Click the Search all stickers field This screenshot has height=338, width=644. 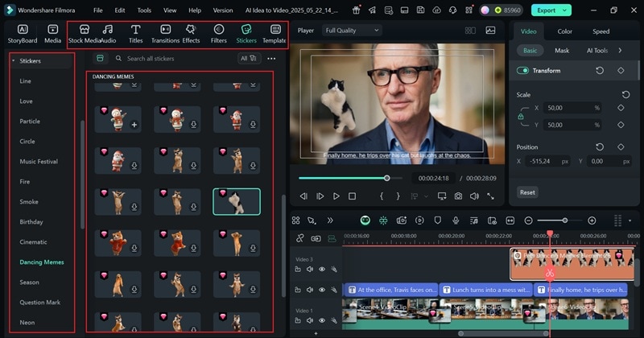(175, 59)
